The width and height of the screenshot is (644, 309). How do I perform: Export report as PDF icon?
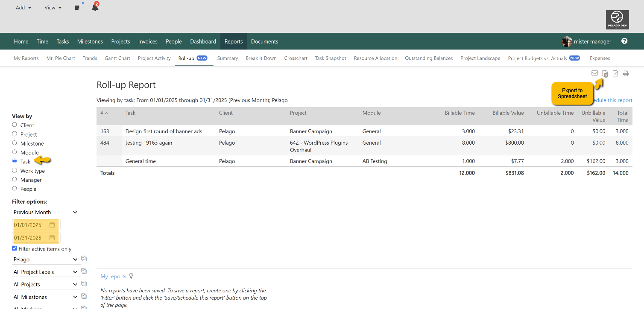(x=615, y=73)
